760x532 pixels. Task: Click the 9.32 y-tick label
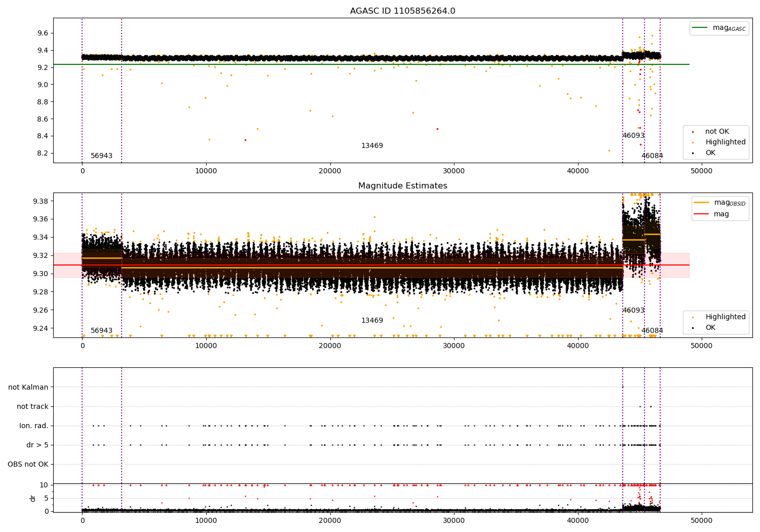[x=41, y=255]
